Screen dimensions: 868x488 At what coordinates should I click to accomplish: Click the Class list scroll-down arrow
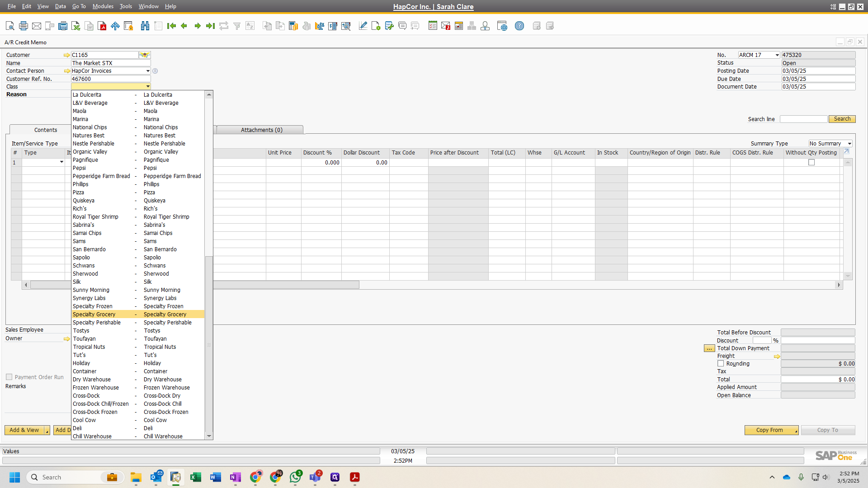point(209,436)
